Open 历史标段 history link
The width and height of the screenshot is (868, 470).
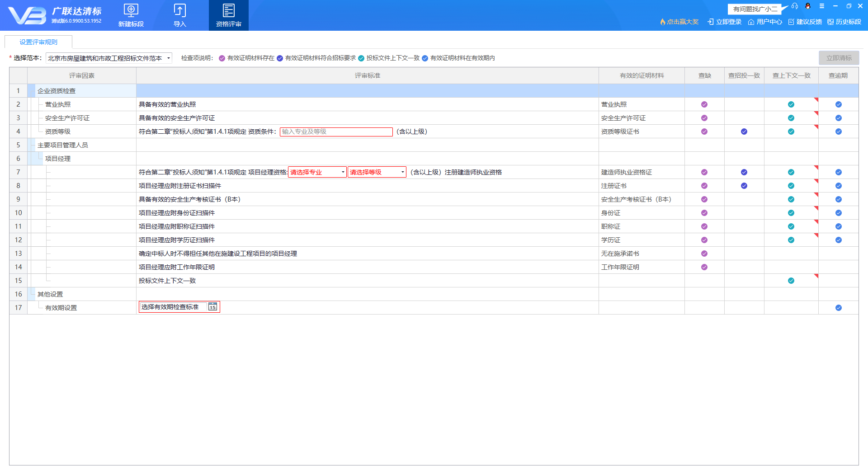(844, 22)
